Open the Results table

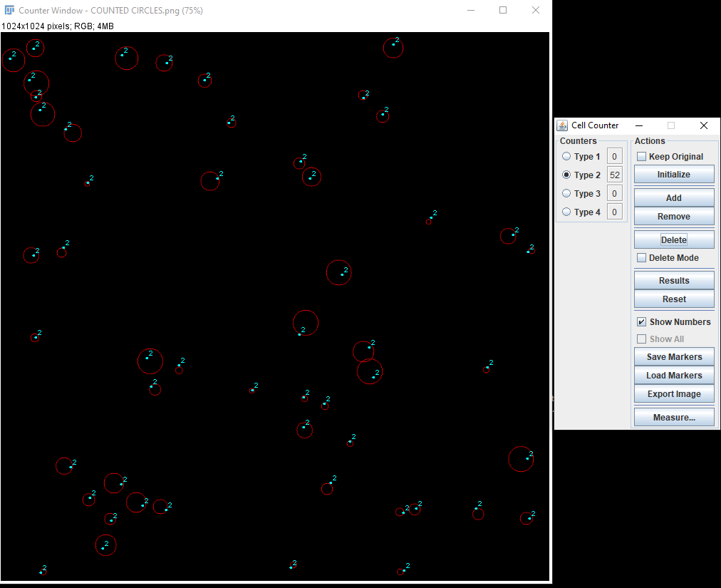click(x=673, y=279)
